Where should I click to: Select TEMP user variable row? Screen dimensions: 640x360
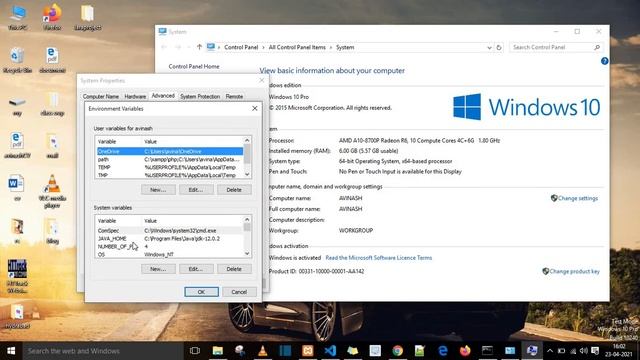pos(169,167)
